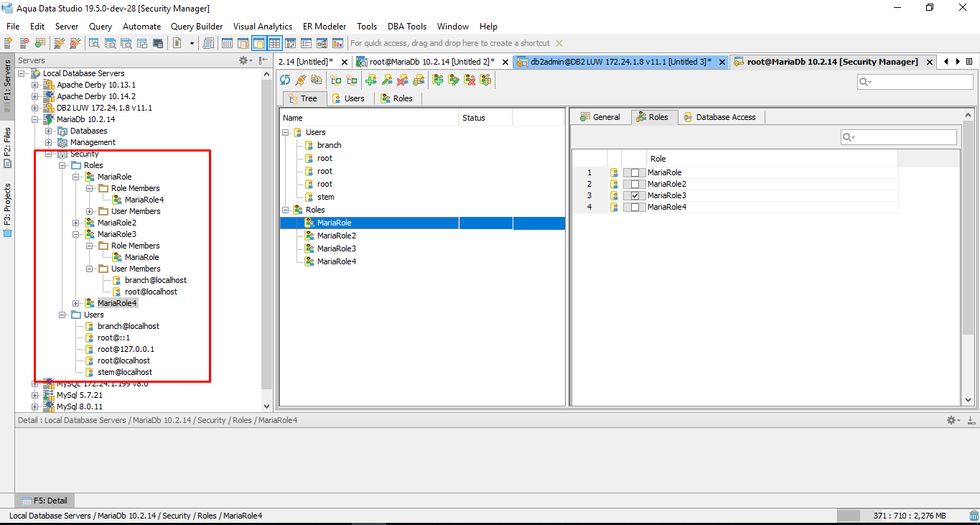
Task: Open the F2: Files side panel
Action: click(x=7, y=149)
